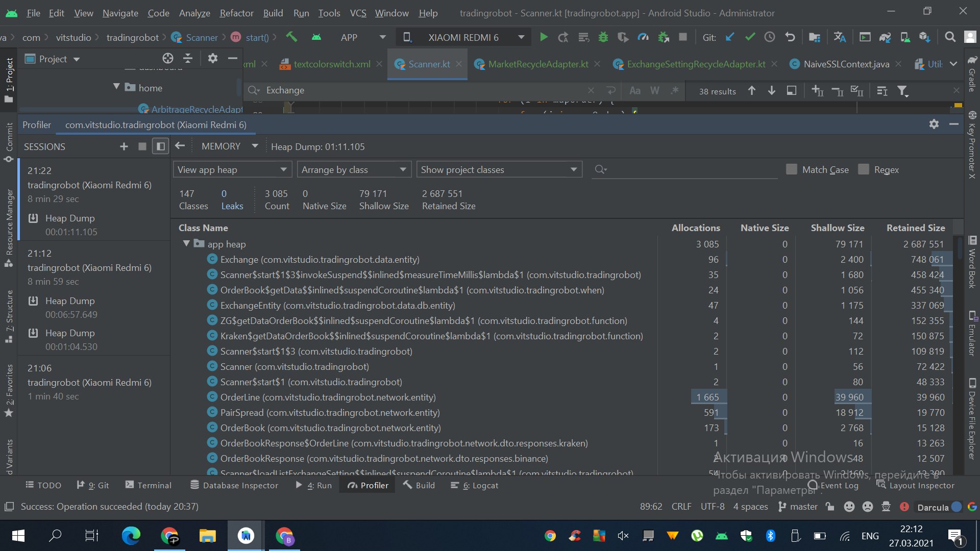Open the APP run configuration dropdown
Viewport: 980px width, 551px height.
click(363, 37)
